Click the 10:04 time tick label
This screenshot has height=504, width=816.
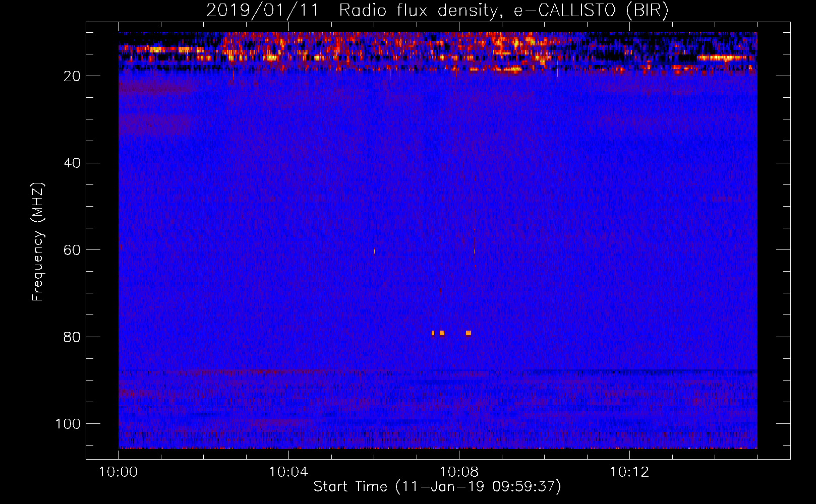pyautogui.click(x=288, y=472)
